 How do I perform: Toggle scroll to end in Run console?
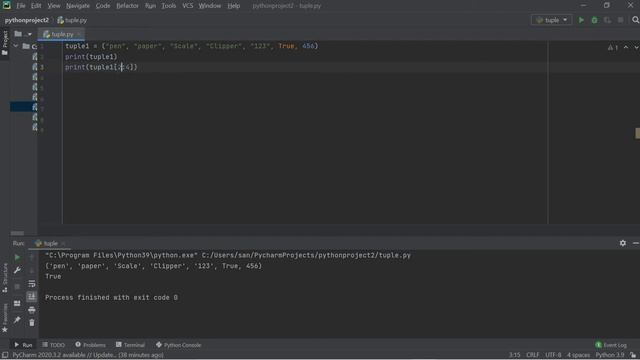coord(31,296)
